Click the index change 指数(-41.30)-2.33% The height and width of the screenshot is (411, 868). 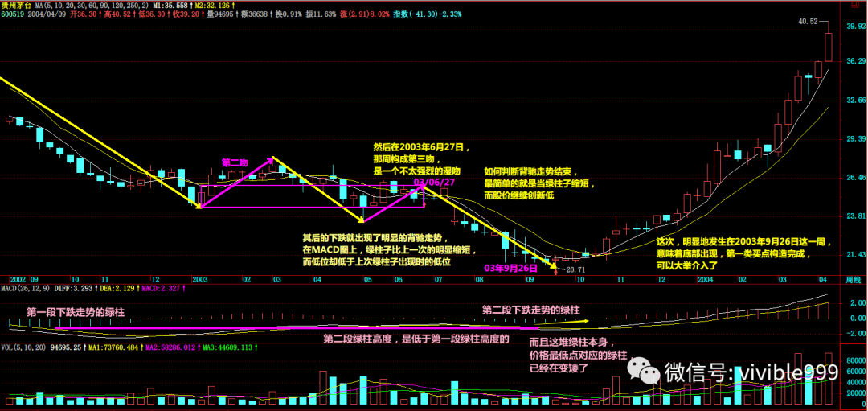429,14
